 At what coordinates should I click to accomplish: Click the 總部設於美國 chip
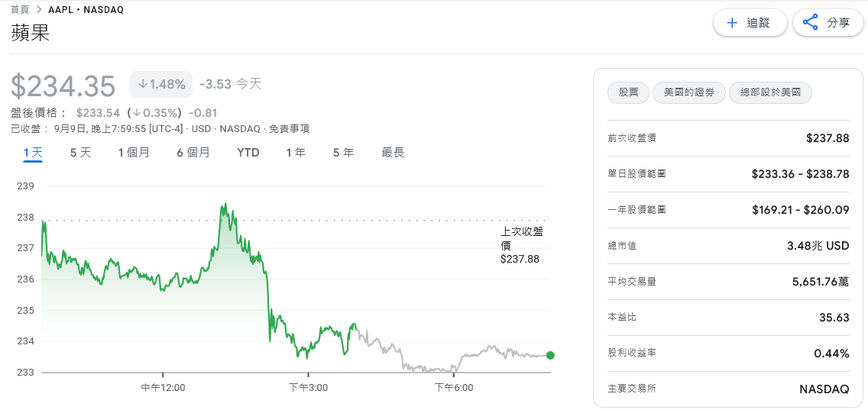[x=770, y=93]
